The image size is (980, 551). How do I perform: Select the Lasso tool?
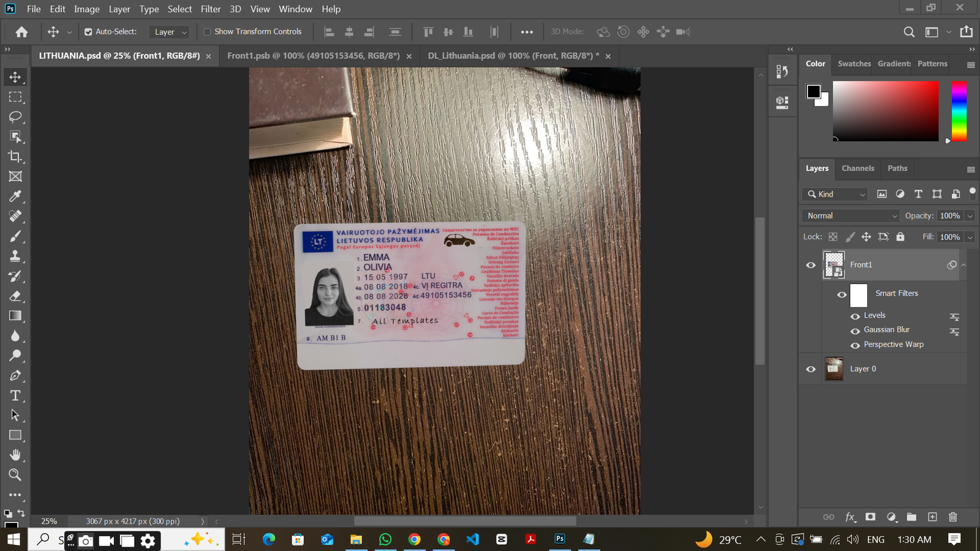click(15, 117)
